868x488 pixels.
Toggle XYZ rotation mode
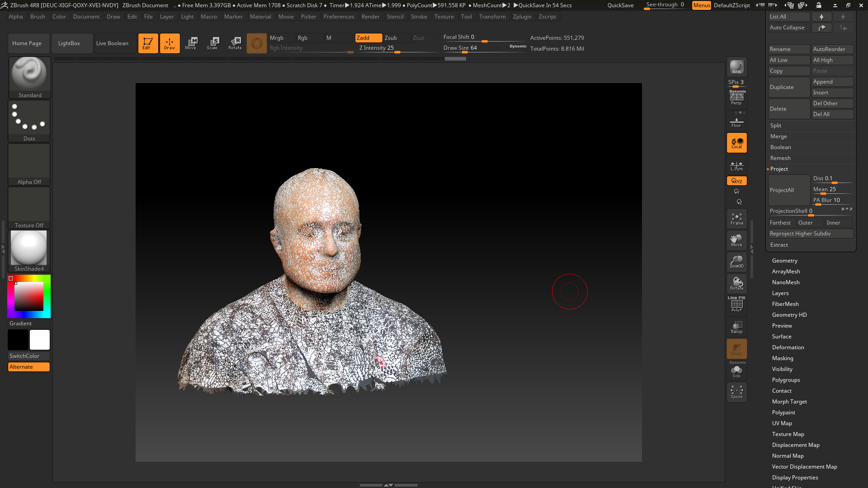coord(736,181)
